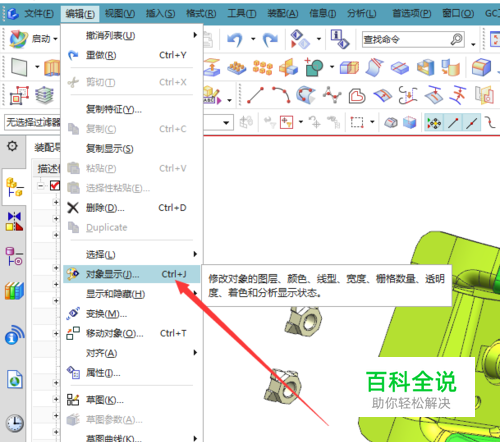
Task: Open the History clock tab icon
Action: click(14, 423)
